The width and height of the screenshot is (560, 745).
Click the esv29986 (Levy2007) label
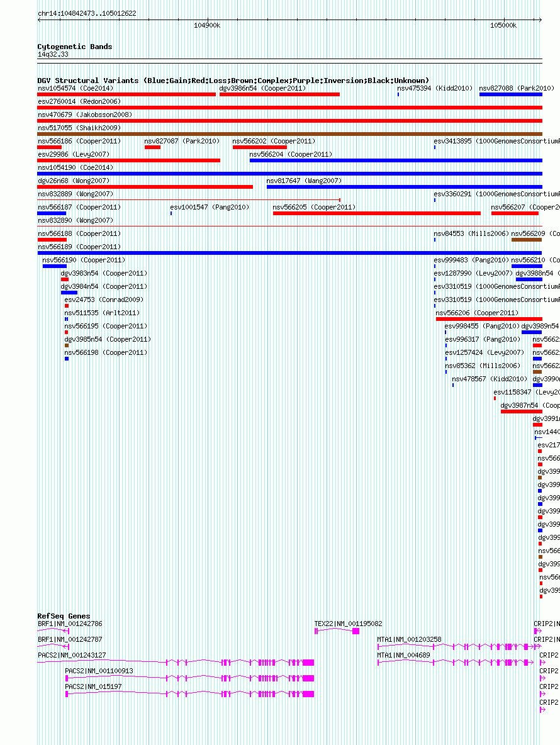[74, 154]
